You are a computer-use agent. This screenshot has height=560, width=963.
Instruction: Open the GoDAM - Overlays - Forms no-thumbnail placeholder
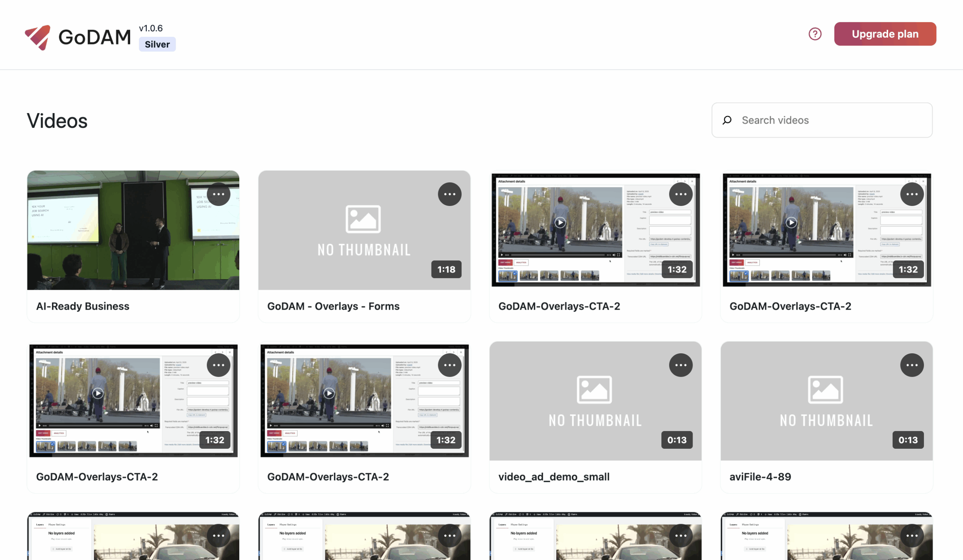click(x=364, y=230)
